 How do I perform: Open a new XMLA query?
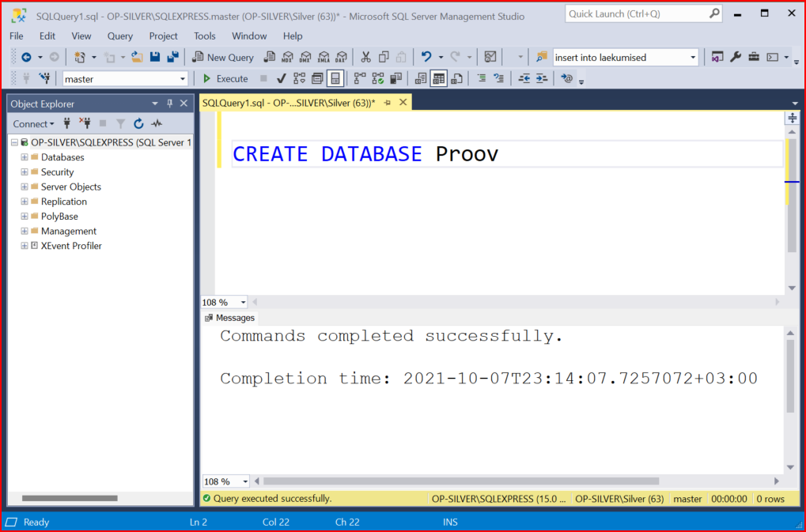(324, 57)
